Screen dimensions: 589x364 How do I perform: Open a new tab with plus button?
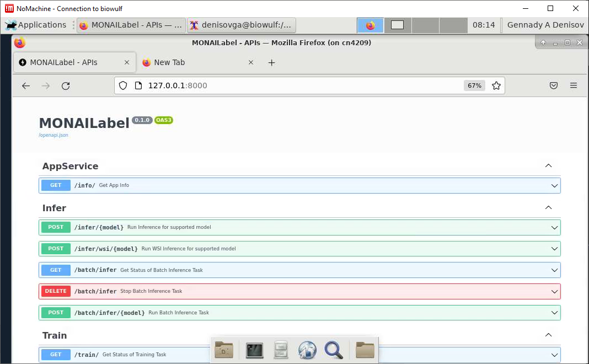(271, 62)
